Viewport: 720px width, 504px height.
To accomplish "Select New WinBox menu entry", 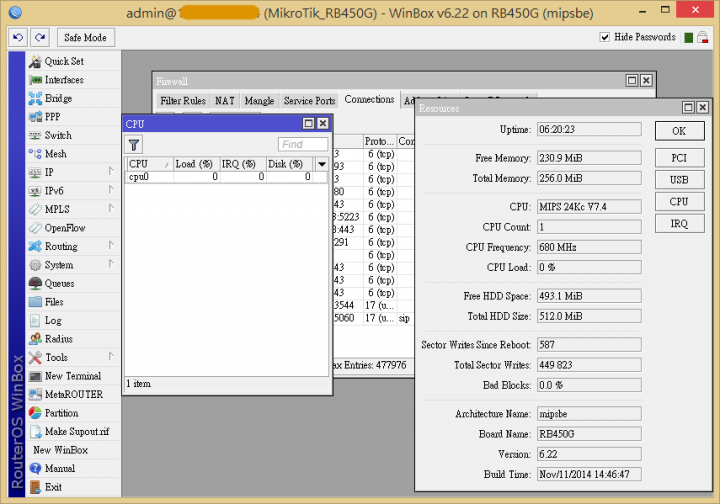I will 61,450.
